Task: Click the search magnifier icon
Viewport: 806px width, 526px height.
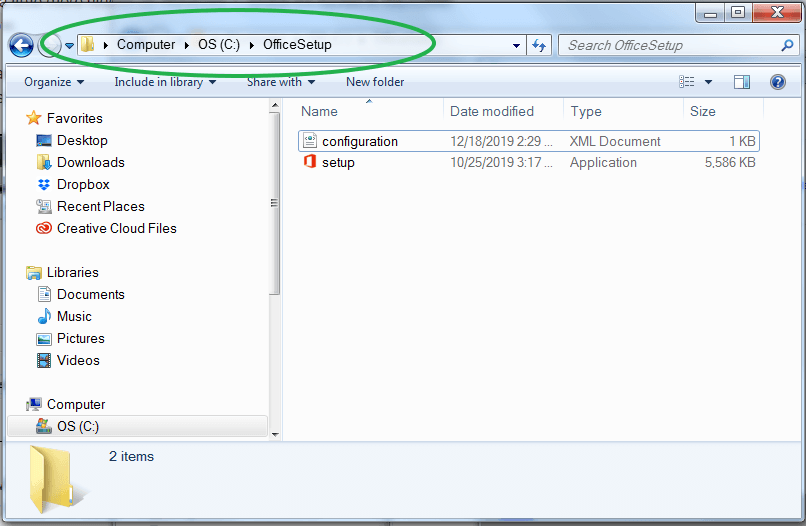Action: click(786, 45)
